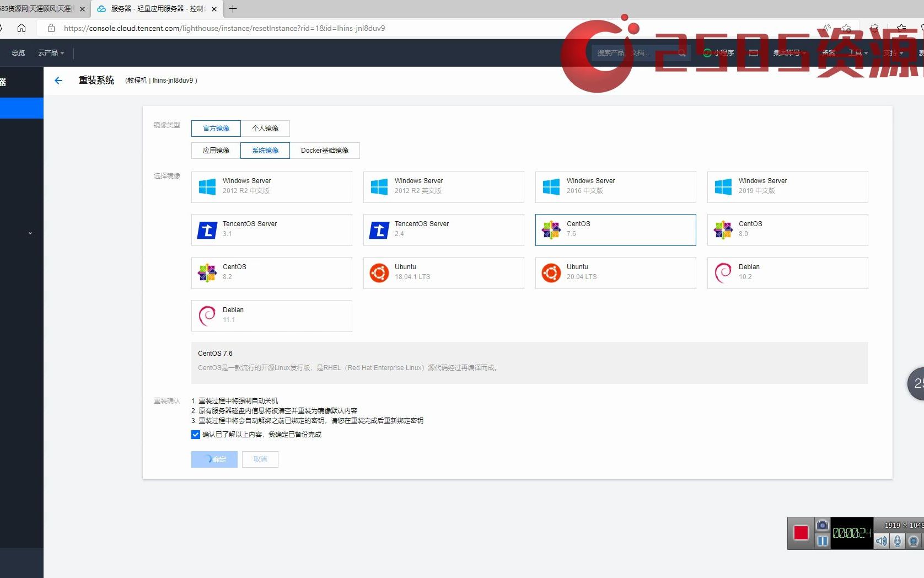The width and height of the screenshot is (924, 578).
Task: Add page to favorites with star-plus icon
Action: 847,28
